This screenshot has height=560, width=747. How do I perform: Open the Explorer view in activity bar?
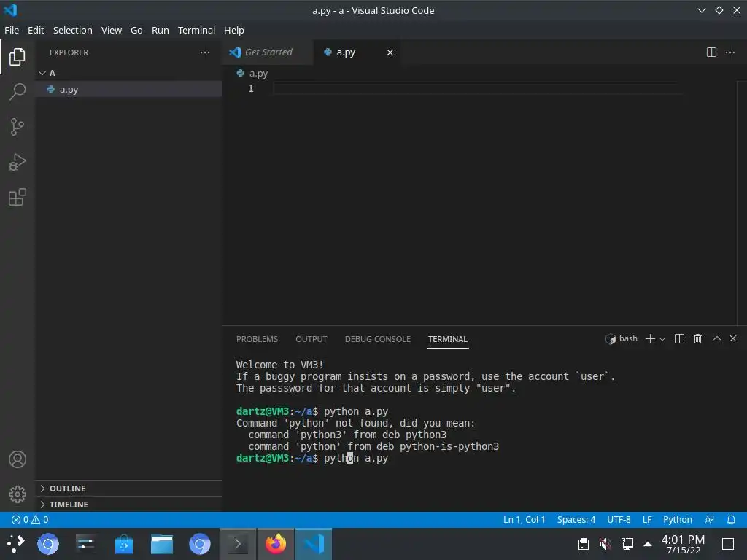pos(18,57)
